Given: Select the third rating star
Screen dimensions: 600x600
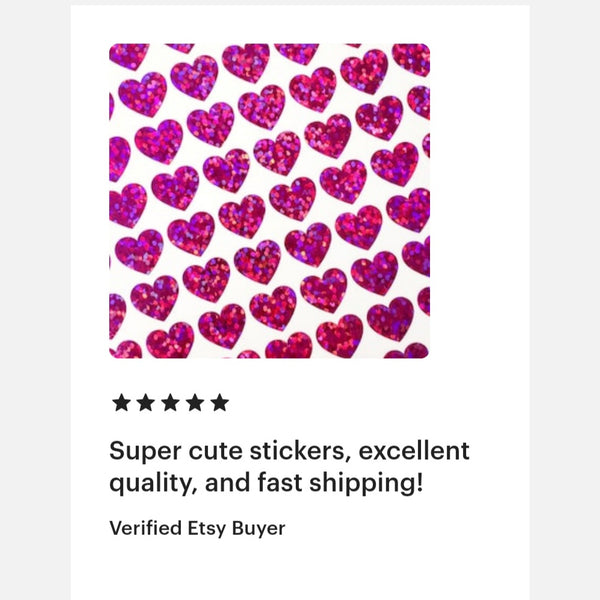Looking at the screenshot, I should coord(170,403).
